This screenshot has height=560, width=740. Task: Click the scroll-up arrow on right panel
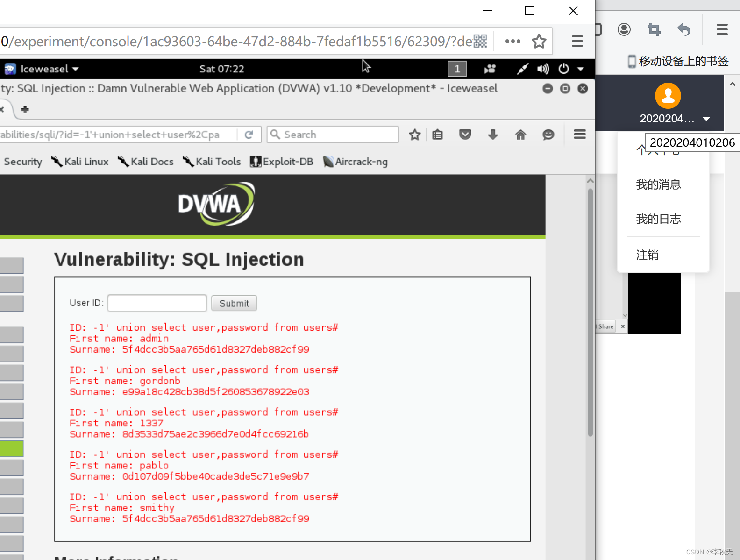(x=732, y=84)
